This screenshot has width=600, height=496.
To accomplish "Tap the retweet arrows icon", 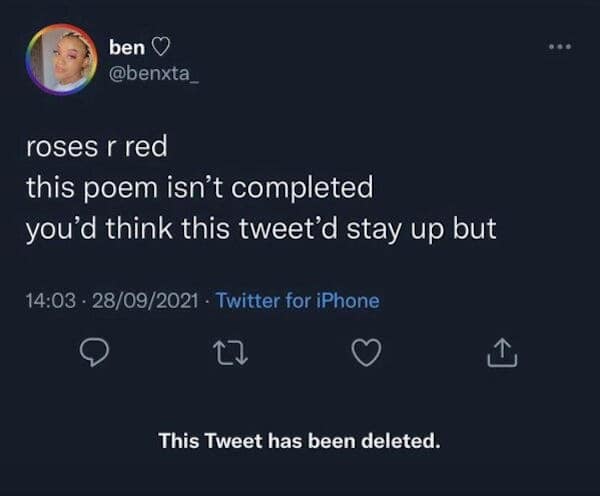I will coord(227,353).
